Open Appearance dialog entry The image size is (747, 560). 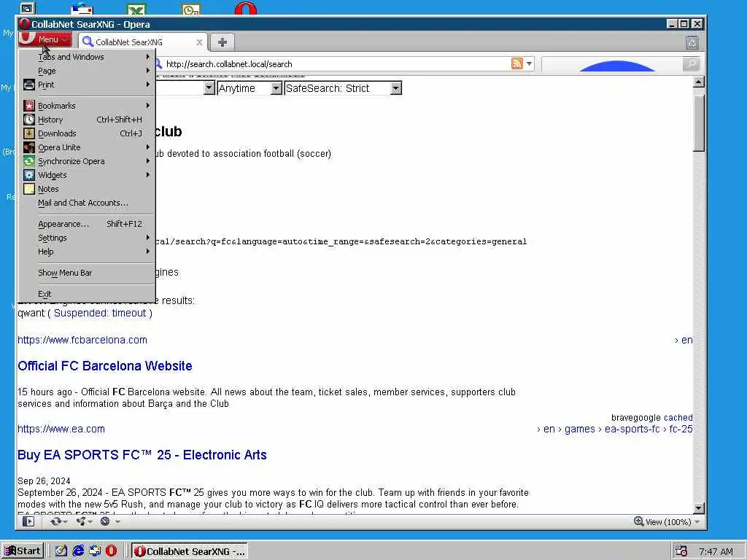(x=88, y=223)
